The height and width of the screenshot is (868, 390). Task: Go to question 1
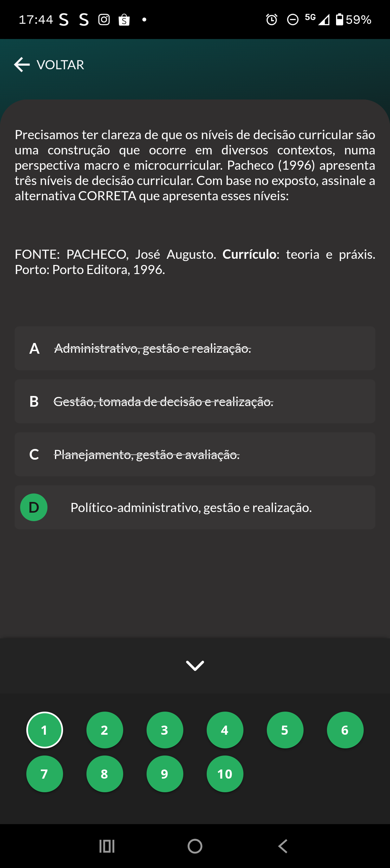point(45,730)
